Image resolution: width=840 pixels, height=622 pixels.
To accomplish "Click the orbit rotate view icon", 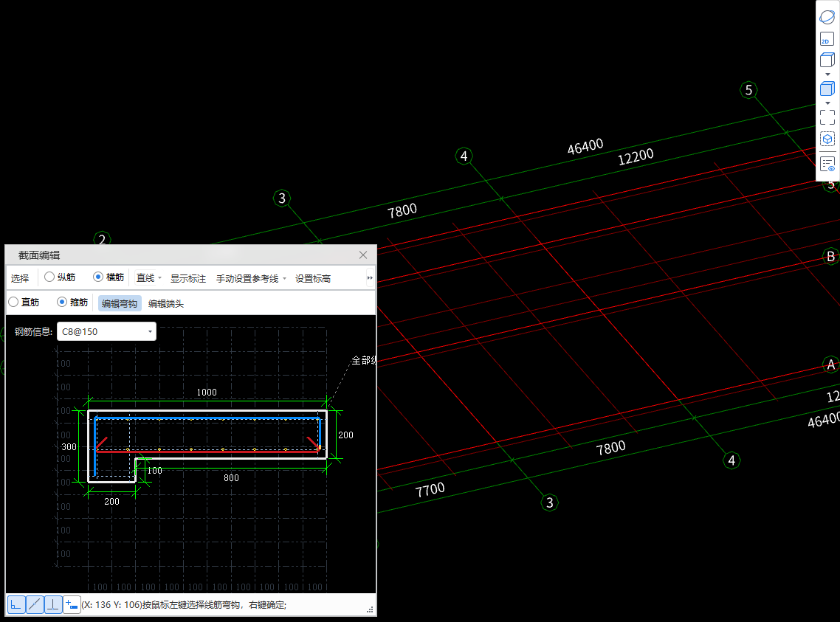I will [827, 17].
